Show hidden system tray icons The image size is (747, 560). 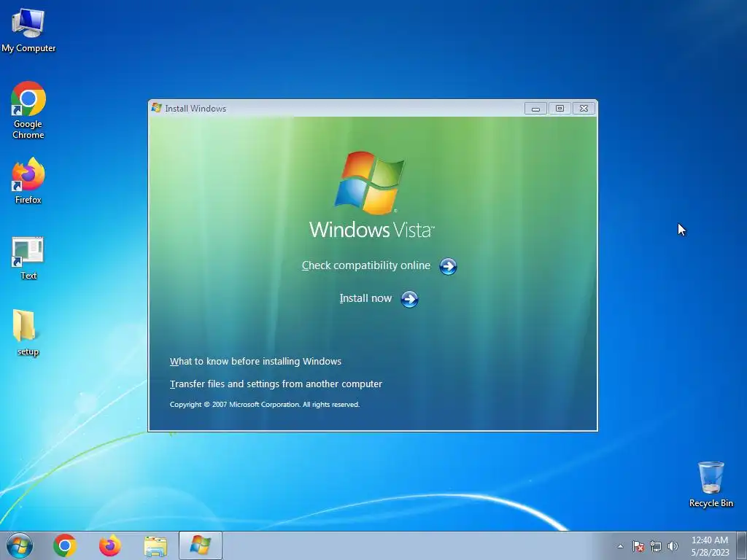(x=620, y=546)
